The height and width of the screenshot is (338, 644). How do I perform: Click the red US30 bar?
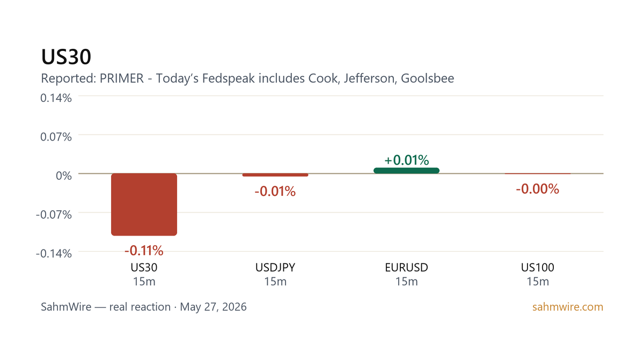pyautogui.click(x=144, y=204)
